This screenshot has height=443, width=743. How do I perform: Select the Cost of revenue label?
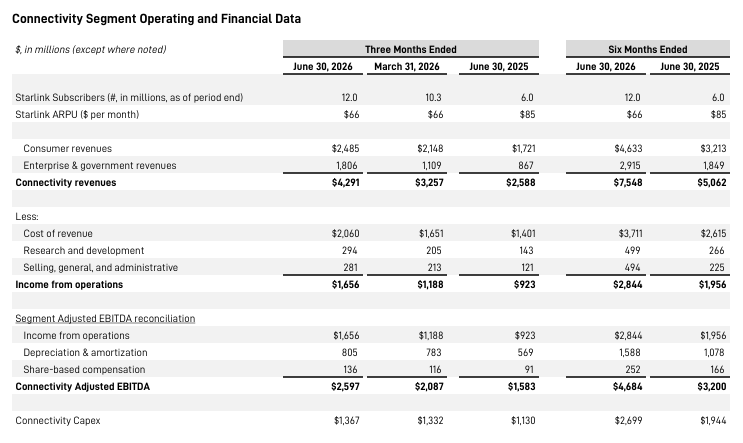pyautogui.click(x=58, y=234)
